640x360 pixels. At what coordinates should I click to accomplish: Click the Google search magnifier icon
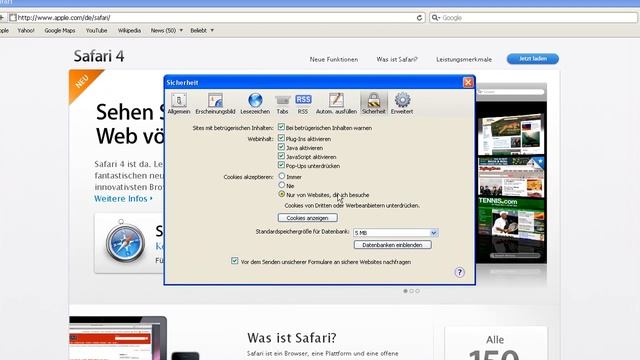click(435, 18)
